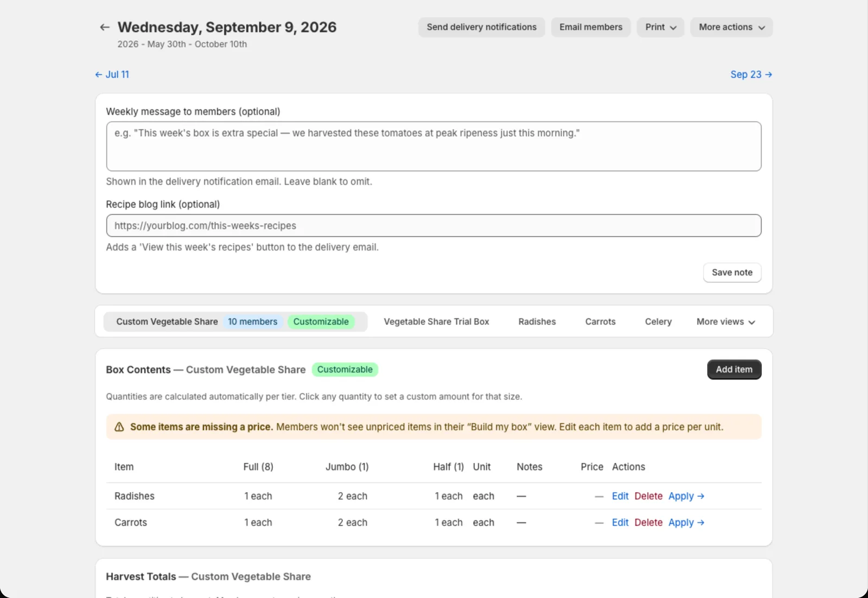Viewport: 868px width, 598px height.
Task: Open the Radishes tab
Action: 537,321
